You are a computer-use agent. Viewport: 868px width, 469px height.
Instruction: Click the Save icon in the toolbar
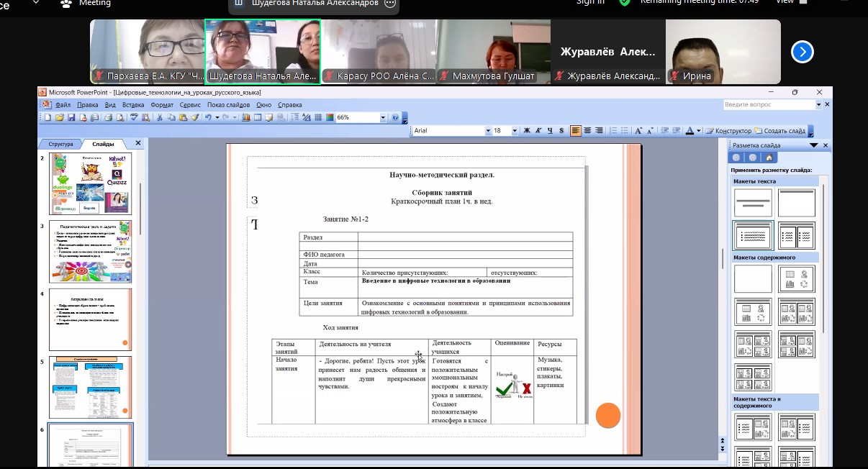[x=71, y=117]
